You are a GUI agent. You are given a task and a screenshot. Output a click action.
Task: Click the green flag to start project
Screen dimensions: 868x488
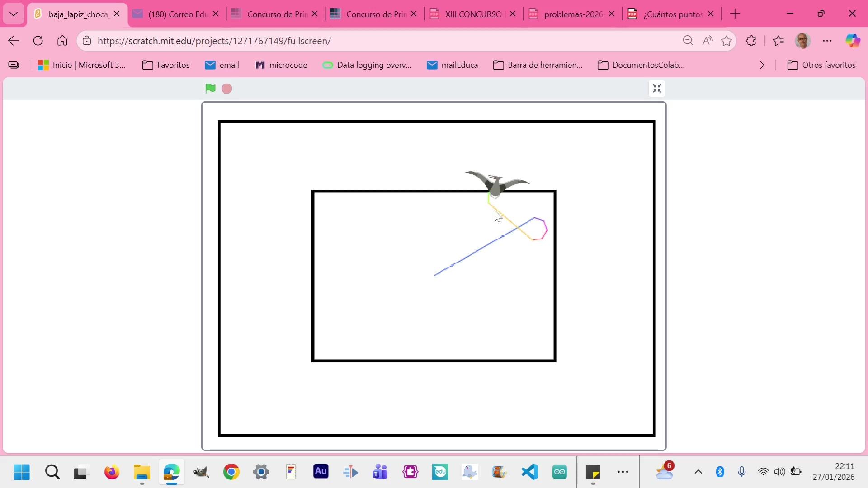[x=210, y=89]
